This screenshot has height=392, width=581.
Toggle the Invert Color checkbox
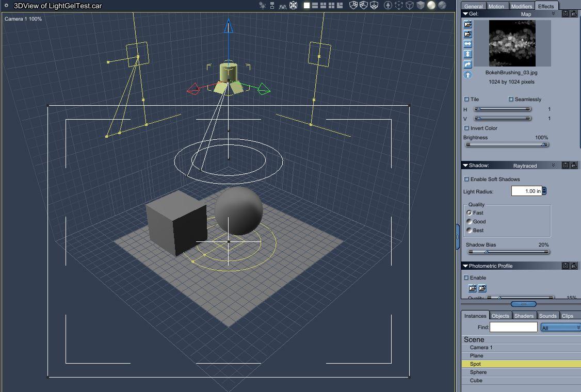(x=466, y=128)
